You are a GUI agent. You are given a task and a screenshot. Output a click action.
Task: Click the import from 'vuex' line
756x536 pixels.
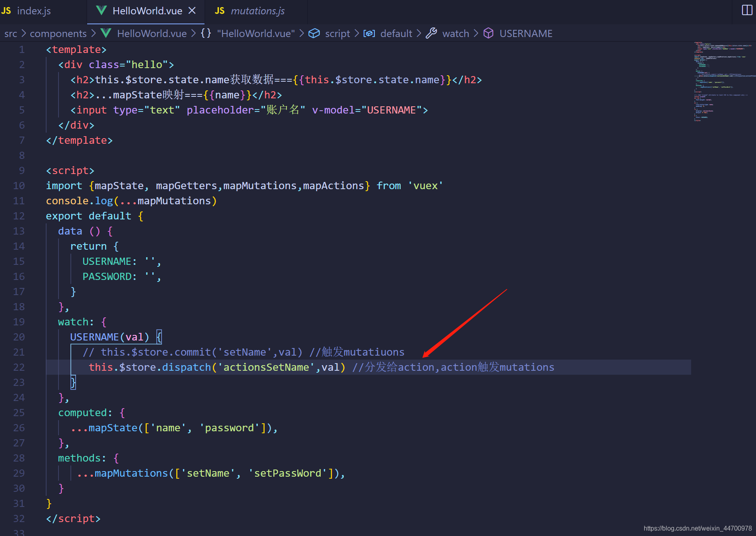(x=244, y=186)
